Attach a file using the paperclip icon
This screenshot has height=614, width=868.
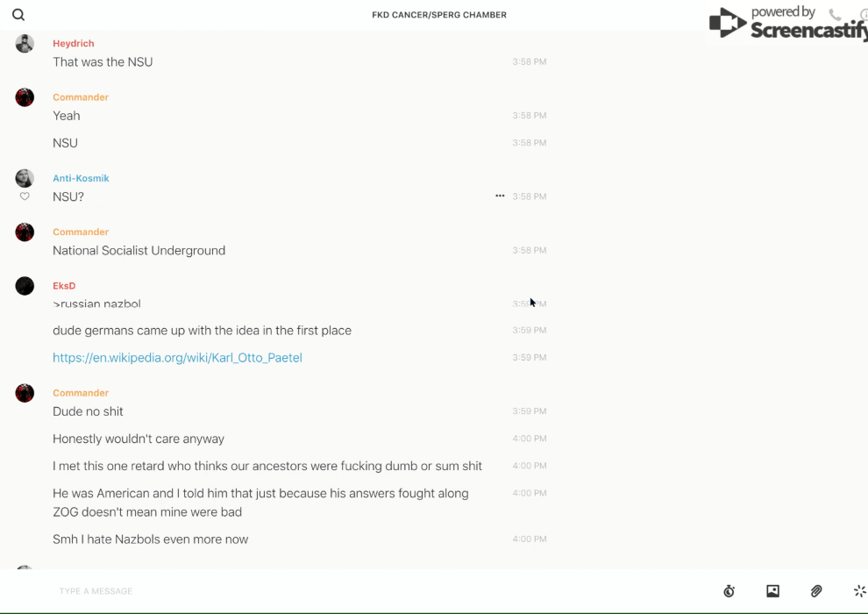tap(816, 591)
